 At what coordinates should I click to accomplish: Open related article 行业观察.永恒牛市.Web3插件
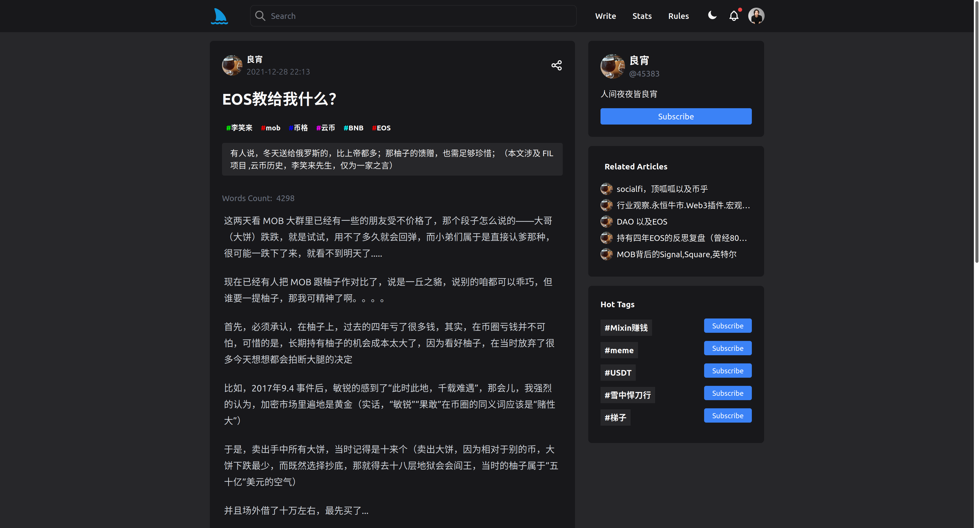pos(683,205)
